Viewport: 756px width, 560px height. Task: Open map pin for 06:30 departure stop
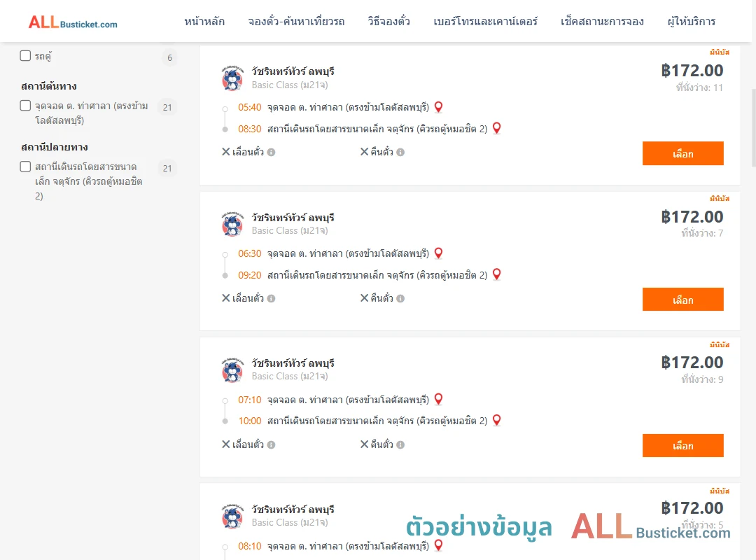coord(438,253)
